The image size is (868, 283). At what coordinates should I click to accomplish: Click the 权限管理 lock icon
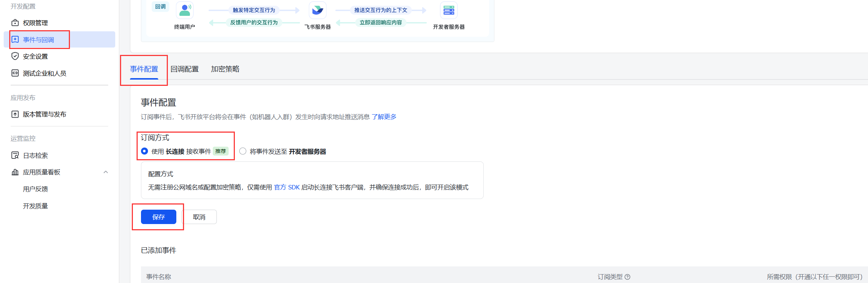tap(15, 23)
